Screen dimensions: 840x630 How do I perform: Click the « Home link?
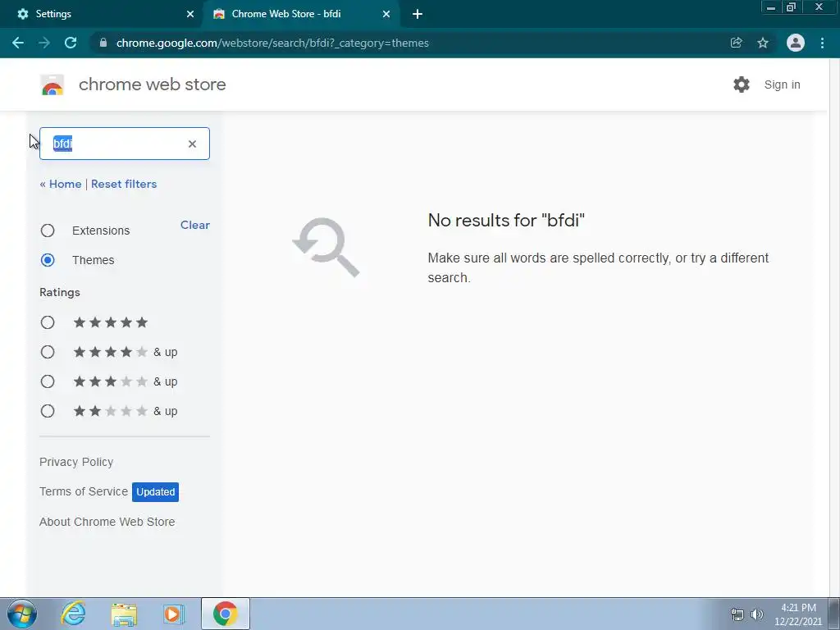61,184
